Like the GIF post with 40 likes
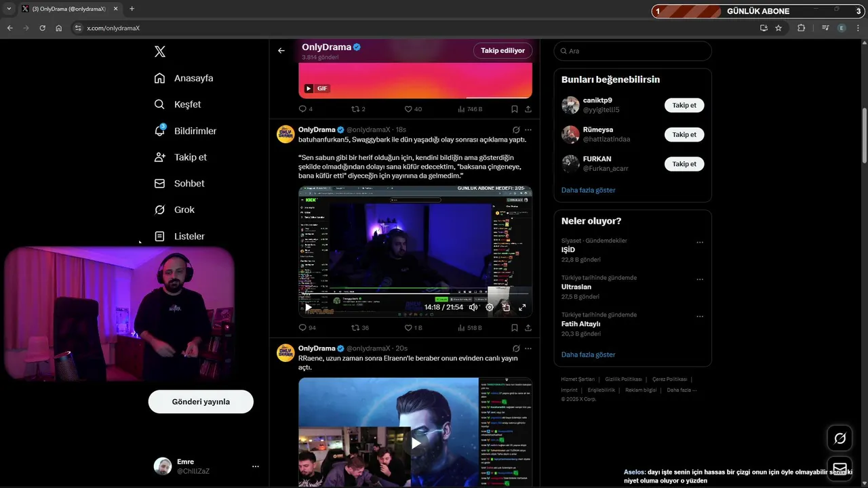This screenshot has height=488, width=868. tap(413, 109)
